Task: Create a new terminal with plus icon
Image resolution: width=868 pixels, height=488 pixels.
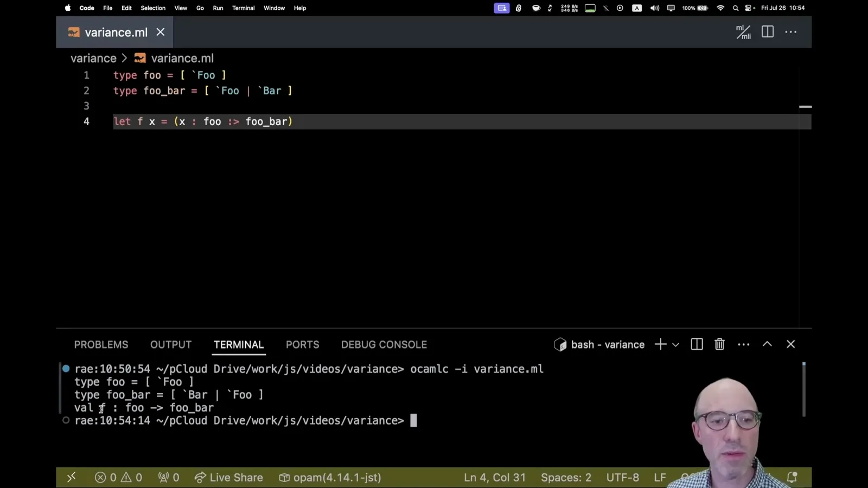Action: click(660, 344)
